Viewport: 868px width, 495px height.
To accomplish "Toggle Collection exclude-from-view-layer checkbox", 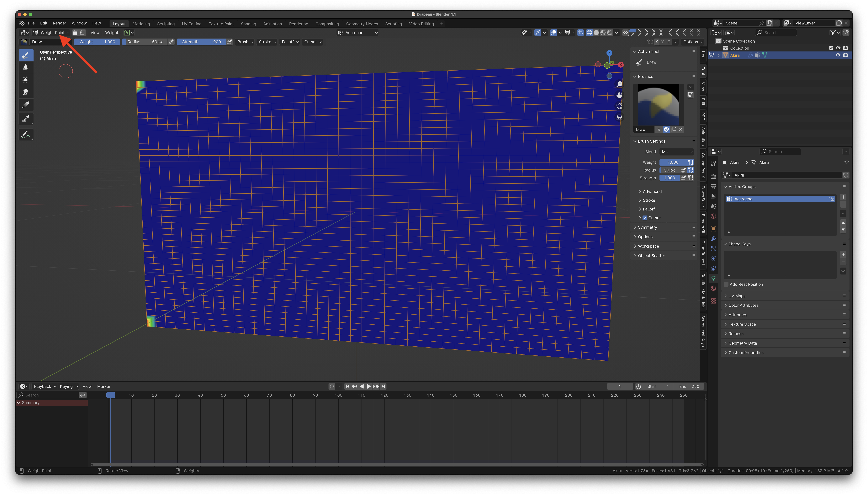I will (831, 48).
